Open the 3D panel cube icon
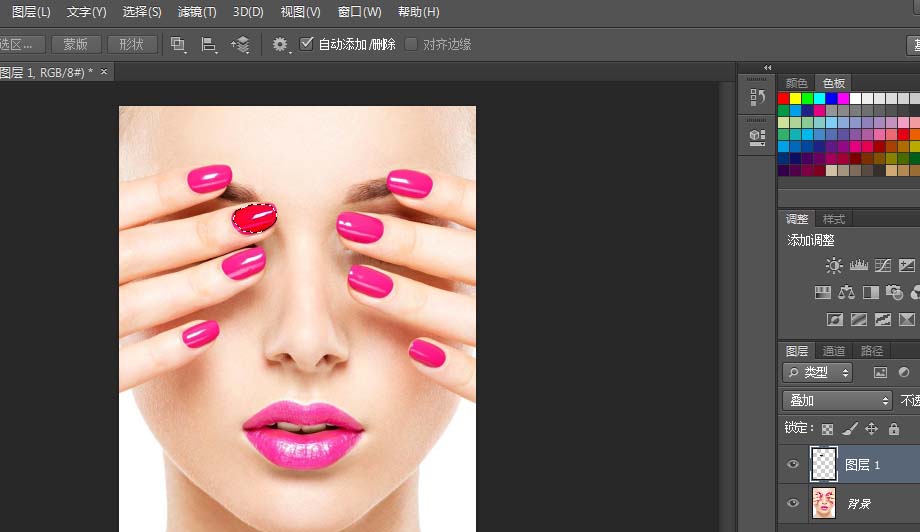The image size is (920, 532). (x=757, y=137)
